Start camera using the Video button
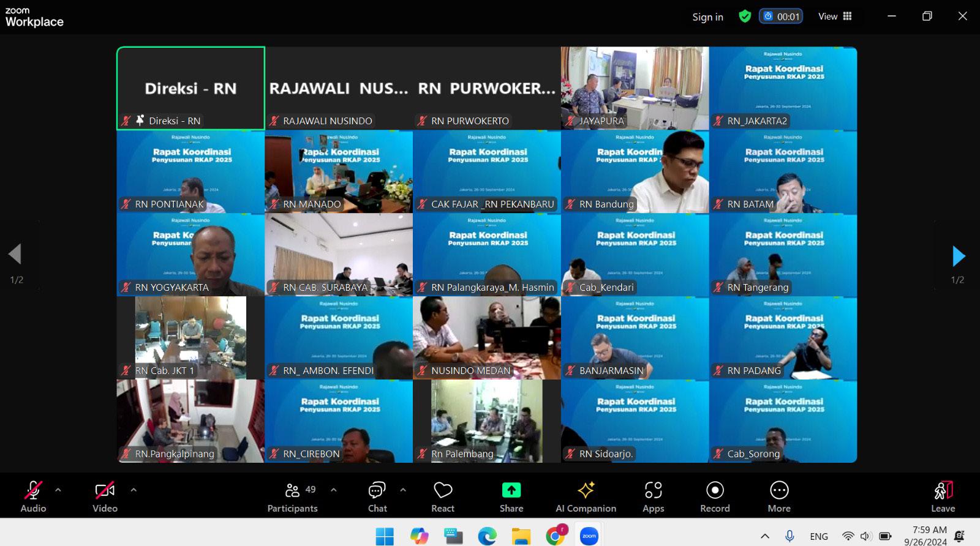The image size is (980, 546). [105, 496]
